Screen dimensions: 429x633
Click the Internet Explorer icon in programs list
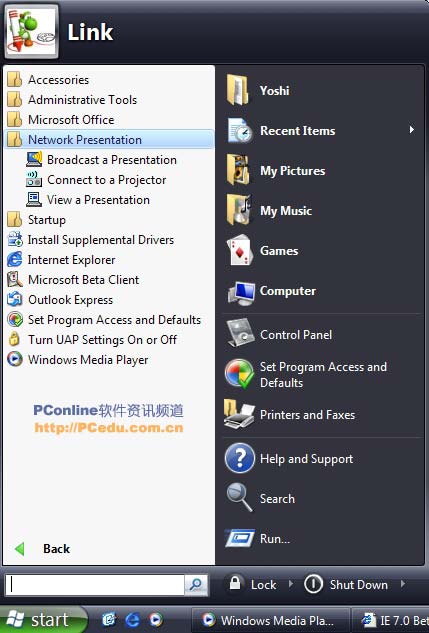15,260
